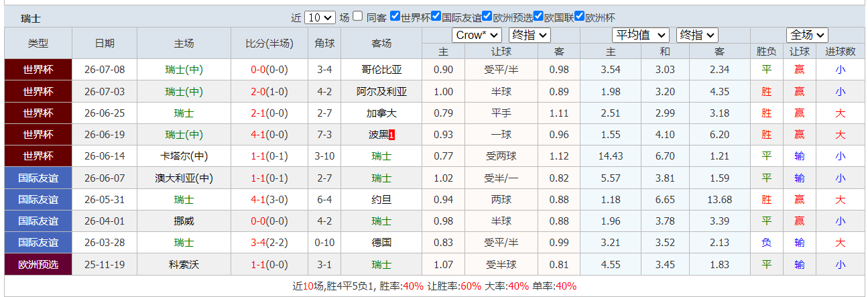Open the 终指 dropdown next to Crow*

[530, 35]
